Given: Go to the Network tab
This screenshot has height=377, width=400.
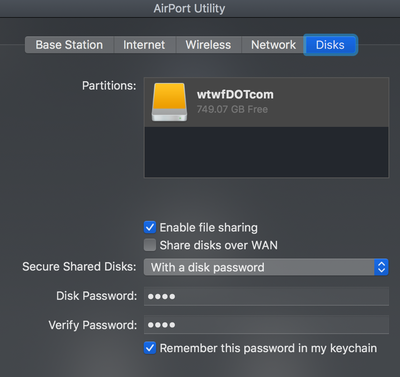Looking at the screenshot, I should point(273,45).
